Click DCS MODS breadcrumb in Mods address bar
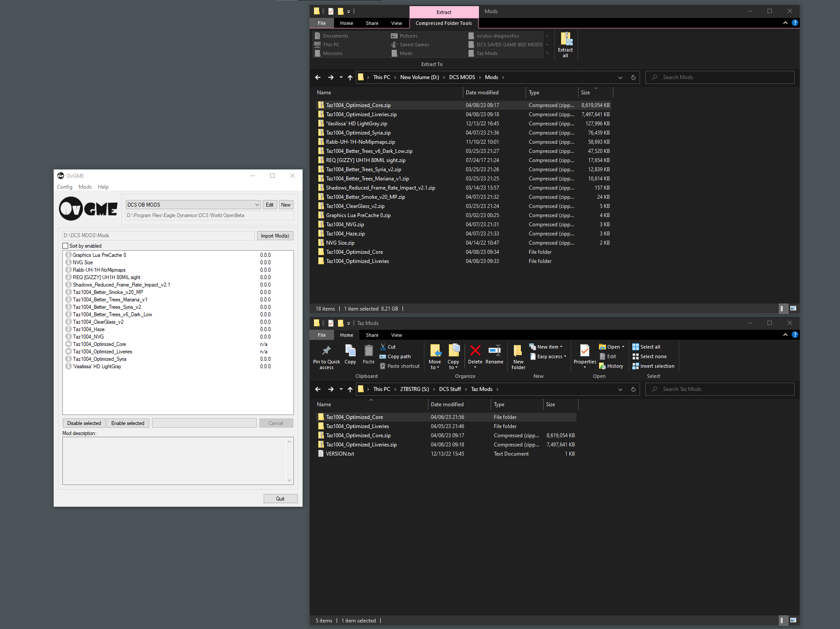This screenshot has height=629, width=840. pos(462,77)
